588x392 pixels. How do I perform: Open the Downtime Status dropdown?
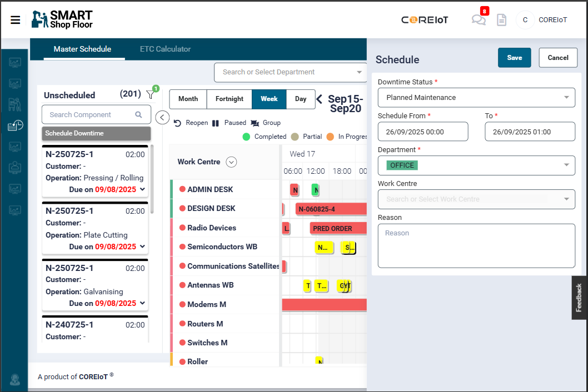click(x=476, y=98)
